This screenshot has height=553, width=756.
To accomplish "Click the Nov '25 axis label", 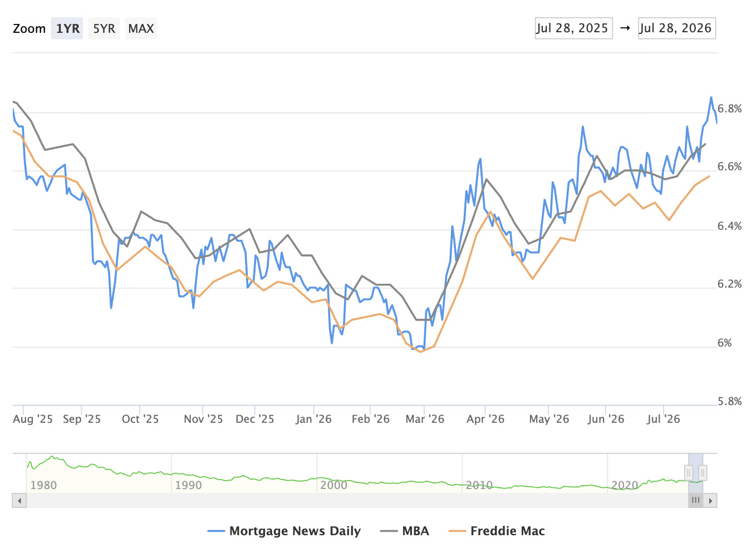I will tap(203, 419).
